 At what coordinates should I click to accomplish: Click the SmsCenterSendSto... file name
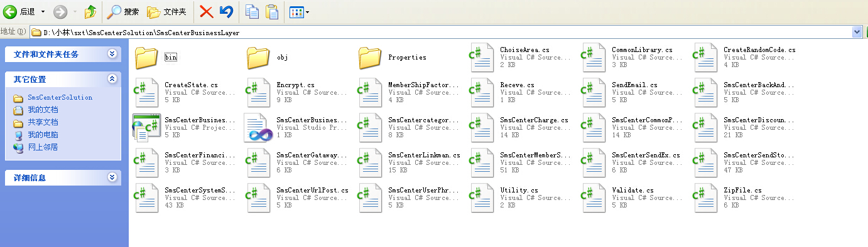tap(759, 155)
